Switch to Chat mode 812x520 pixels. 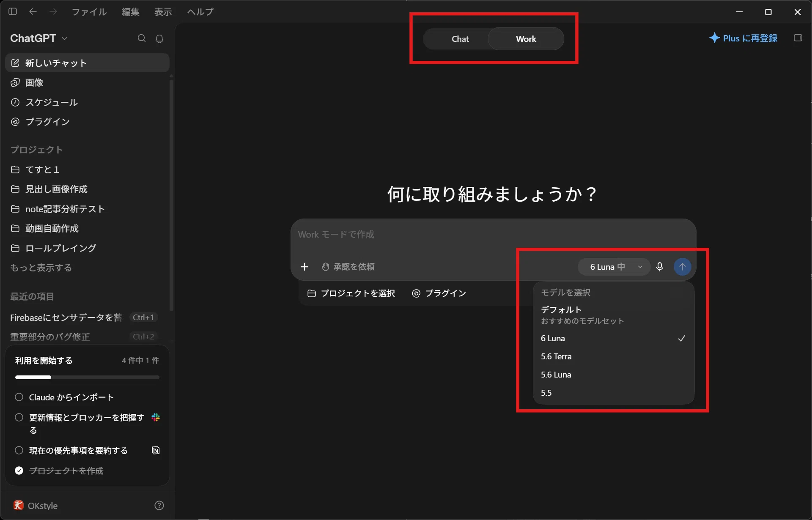(460, 39)
